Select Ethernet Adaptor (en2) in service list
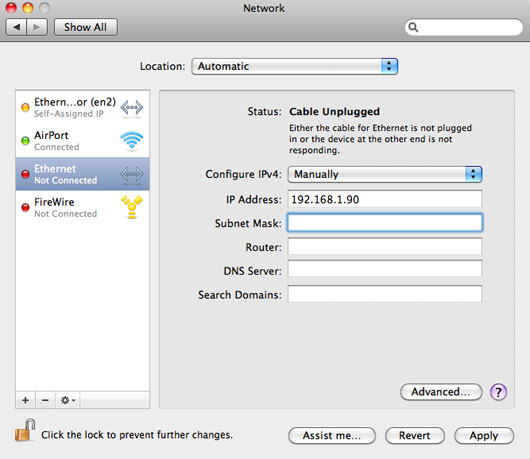This screenshot has width=530, height=459. click(x=82, y=107)
